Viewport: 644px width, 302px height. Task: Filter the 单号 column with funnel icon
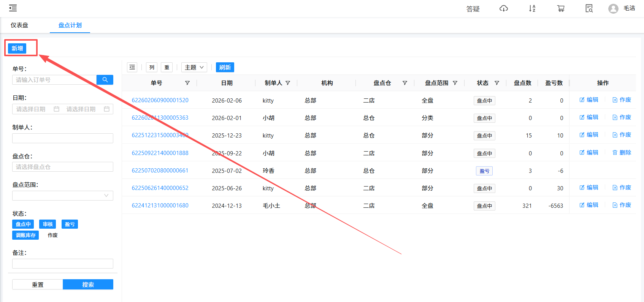tap(187, 83)
